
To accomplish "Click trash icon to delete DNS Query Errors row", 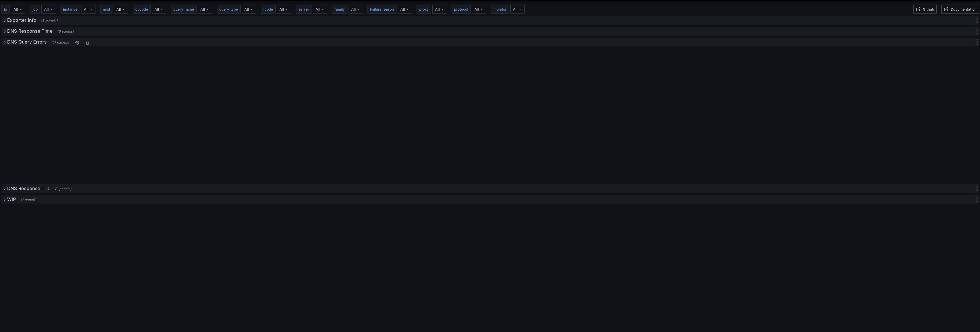I will [87, 43].
